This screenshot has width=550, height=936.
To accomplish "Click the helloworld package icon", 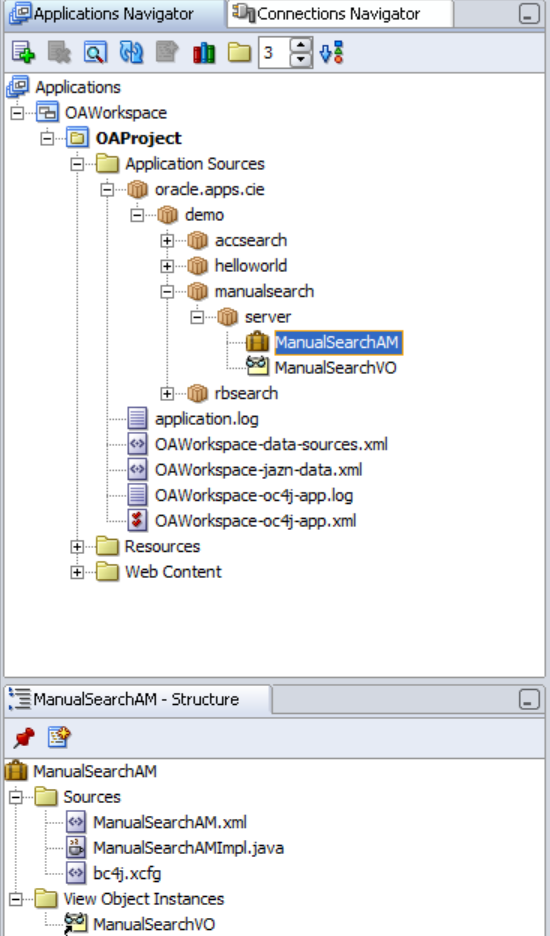I will click(x=197, y=266).
